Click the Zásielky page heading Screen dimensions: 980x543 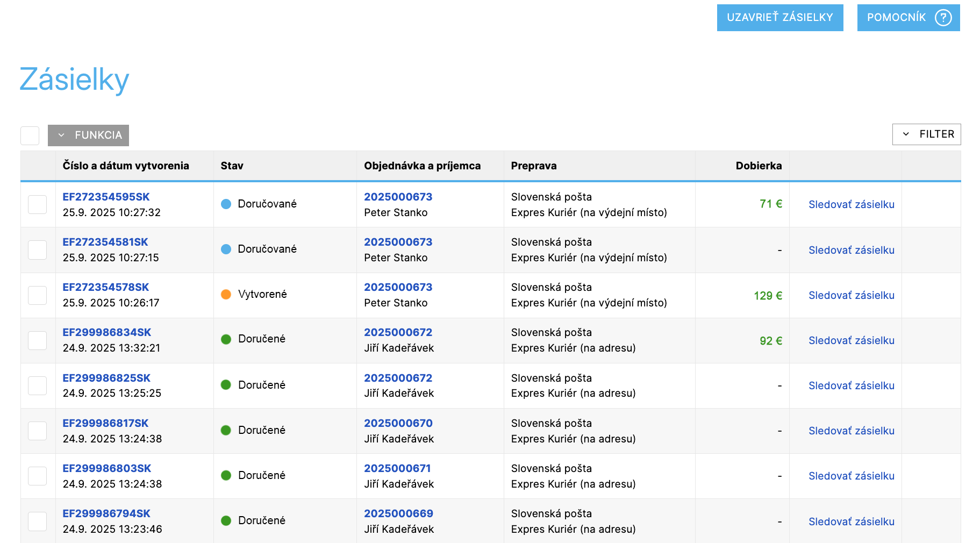[x=75, y=80]
